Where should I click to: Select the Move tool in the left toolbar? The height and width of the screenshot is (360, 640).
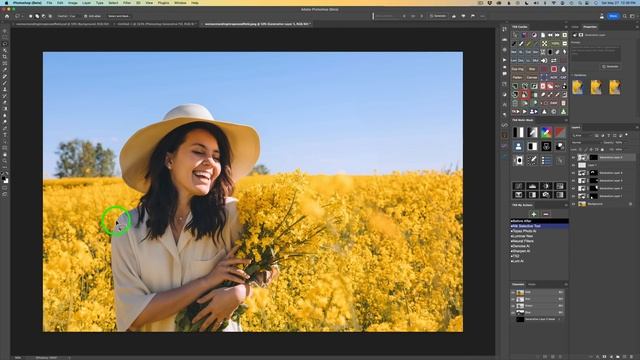[x=5, y=31]
